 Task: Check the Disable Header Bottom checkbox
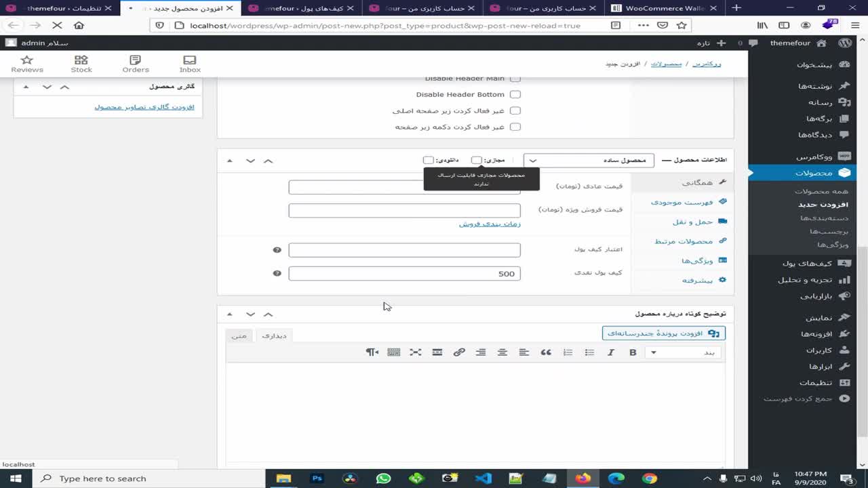click(x=515, y=95)
